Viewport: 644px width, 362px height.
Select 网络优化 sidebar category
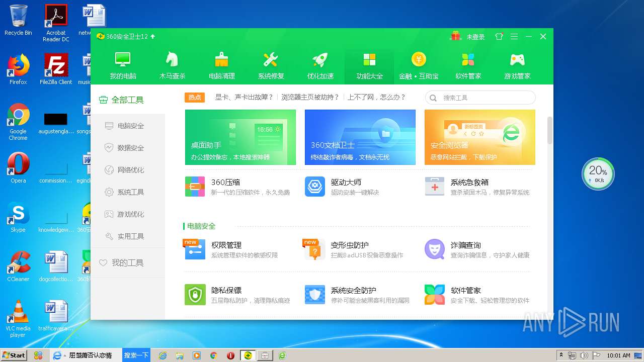[x=128, y=170]
